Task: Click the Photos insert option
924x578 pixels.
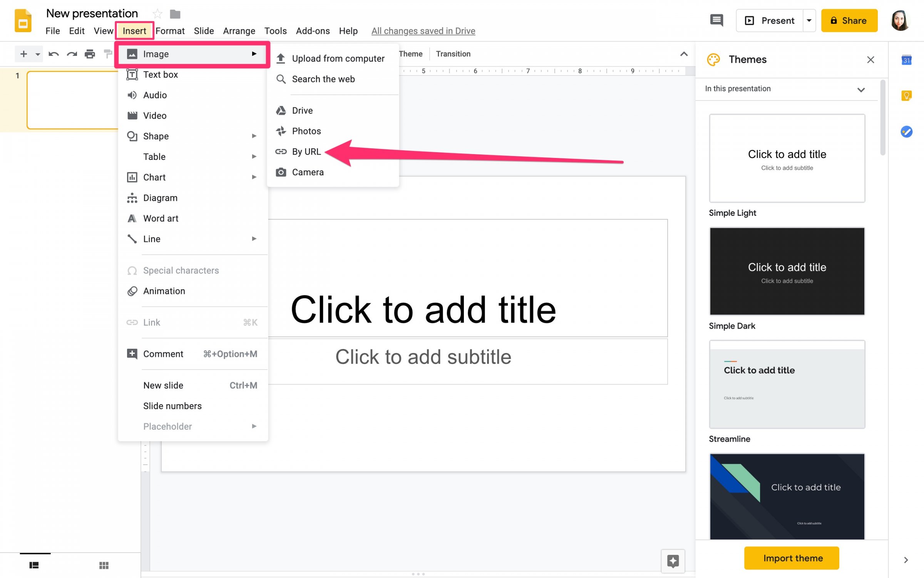Action: pyautogui.click(x=307, y=131)
